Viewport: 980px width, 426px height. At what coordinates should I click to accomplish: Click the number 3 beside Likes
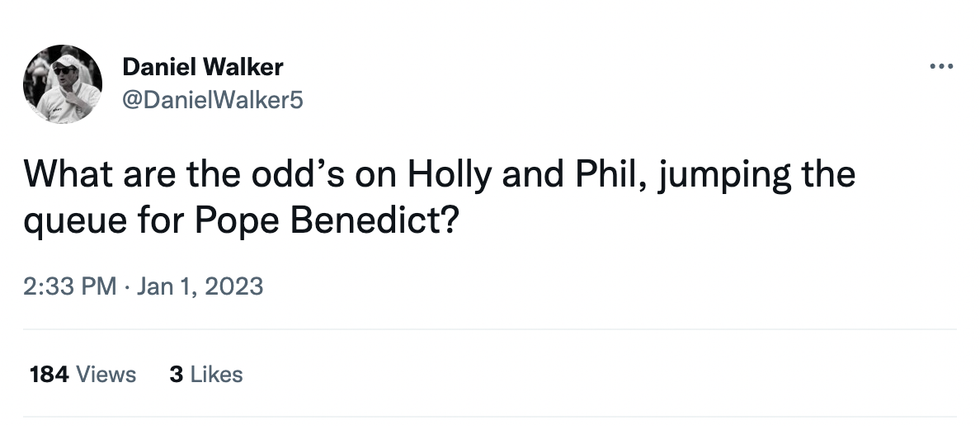click(x=176, y=374)
